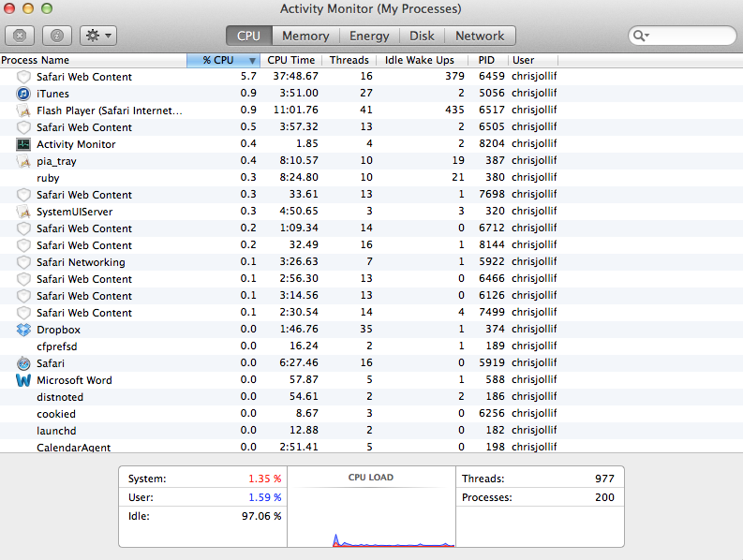The image size is (743, 560).
Task: Click the System 1.35 % value
Action: [x=265, y=479]
